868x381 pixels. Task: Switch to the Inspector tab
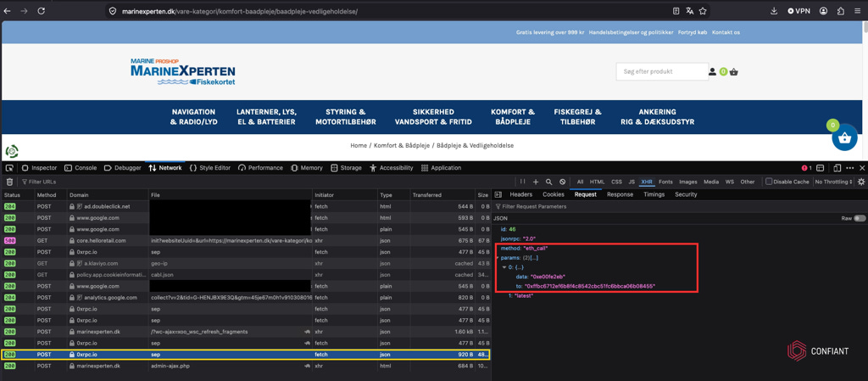39,168
